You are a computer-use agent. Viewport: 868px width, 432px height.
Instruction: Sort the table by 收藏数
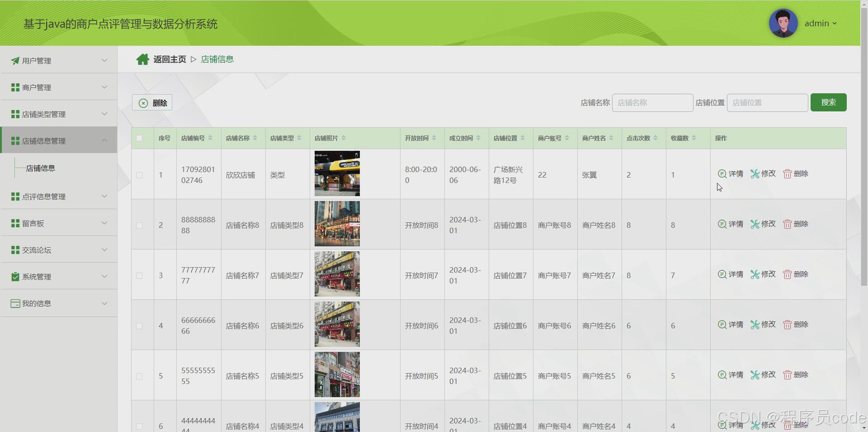coord(694,138)
